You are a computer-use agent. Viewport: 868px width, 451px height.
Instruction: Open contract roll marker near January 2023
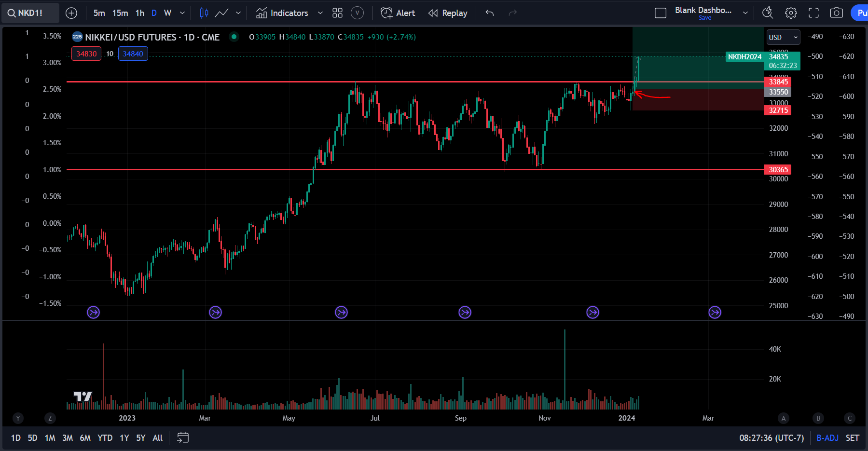point(93,313)
